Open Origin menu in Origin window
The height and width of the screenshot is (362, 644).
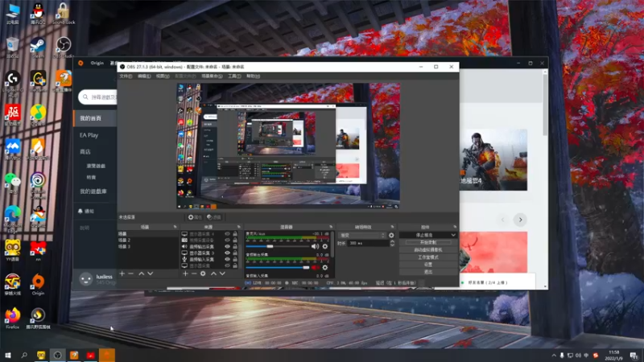point(97,63)
